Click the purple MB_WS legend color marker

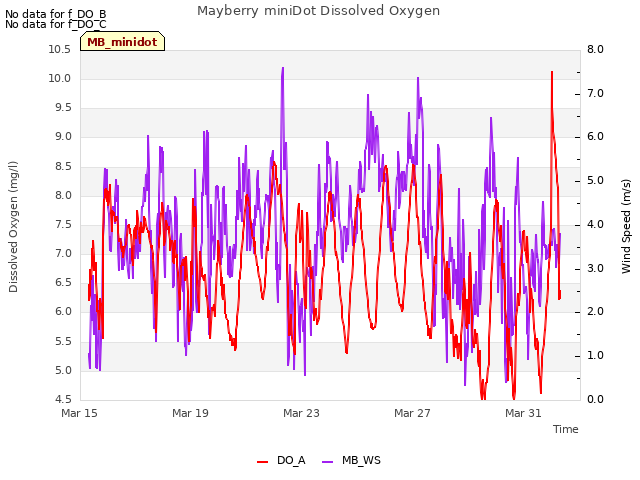pos(327,462)
